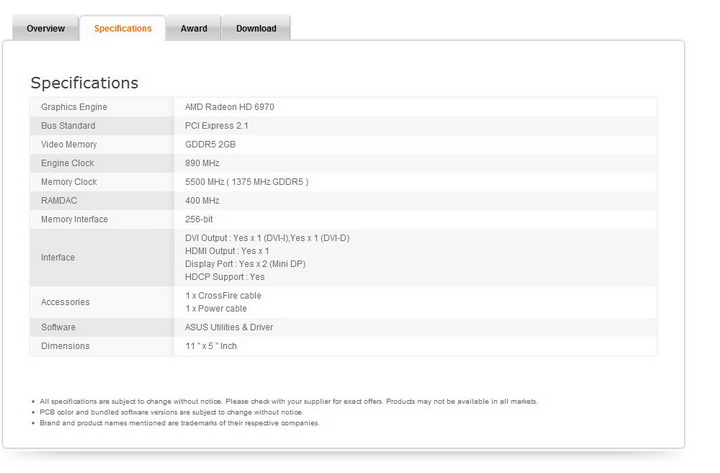Select the 11 x 5 Inch value
This screenshot has height=473, width=720.
point(211,346)
